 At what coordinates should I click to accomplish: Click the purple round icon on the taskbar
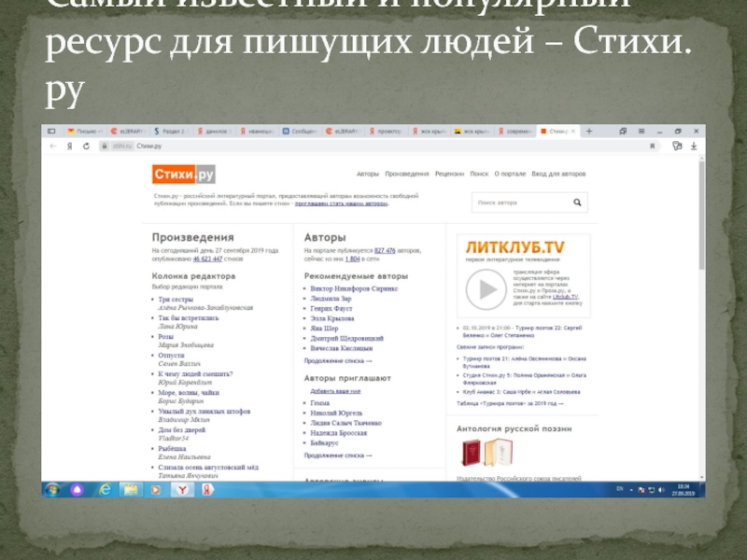click(78, 489)
